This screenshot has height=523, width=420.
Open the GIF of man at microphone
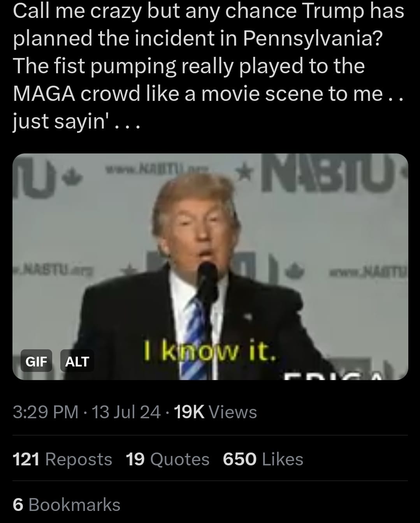pyautogui.click(x=210, y=267)
